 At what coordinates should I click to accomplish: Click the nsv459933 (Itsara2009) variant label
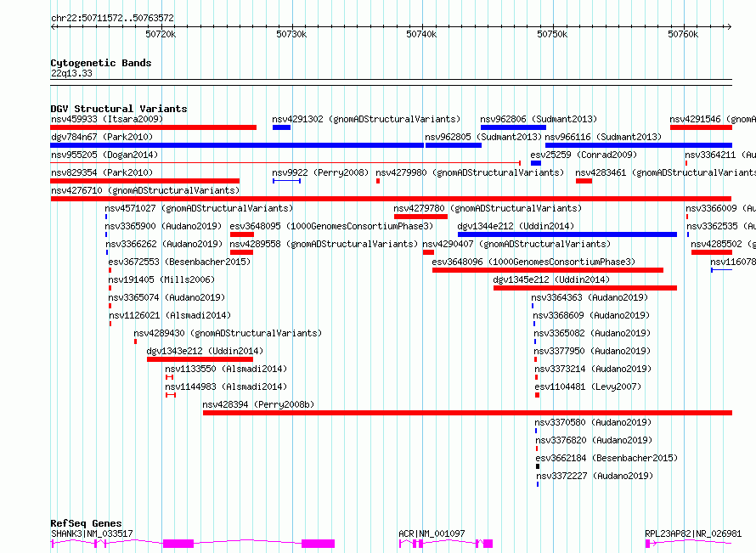(x=107, y=119)
